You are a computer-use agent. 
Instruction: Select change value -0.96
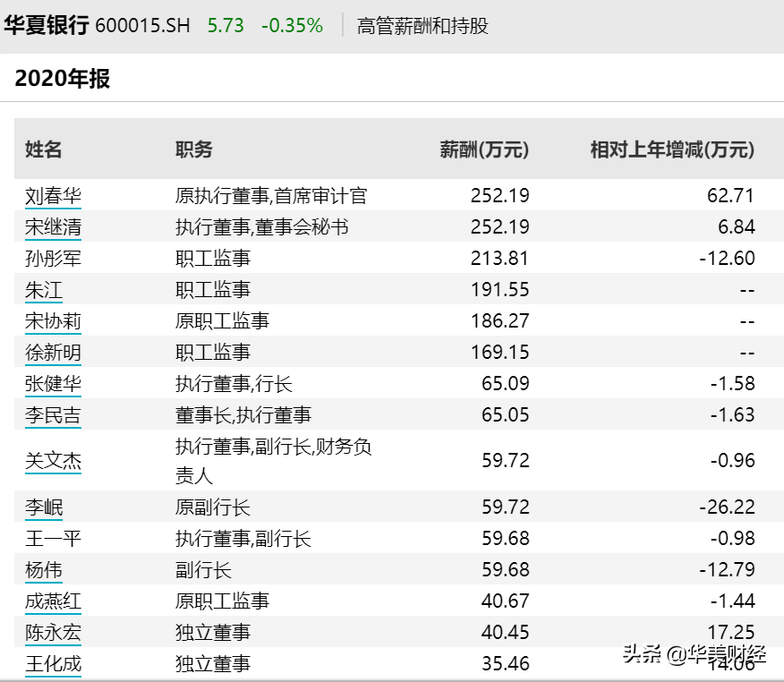732,461
